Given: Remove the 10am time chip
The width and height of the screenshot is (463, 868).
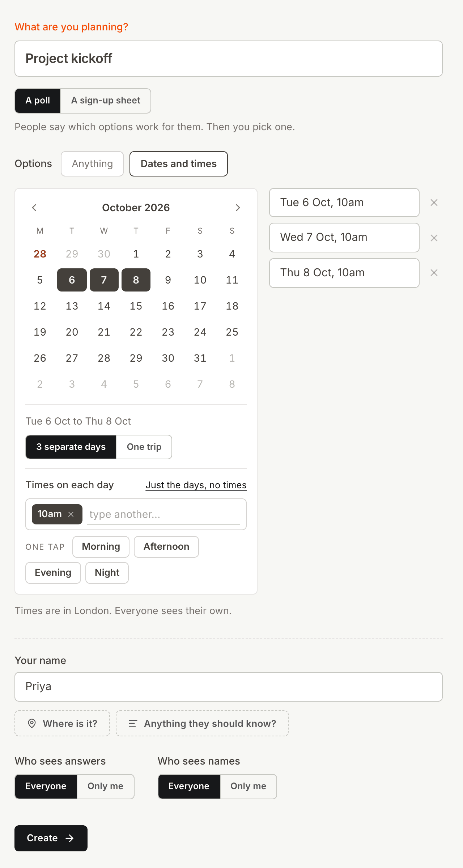Looking at the screenshot, I should (x=71, y=514).
